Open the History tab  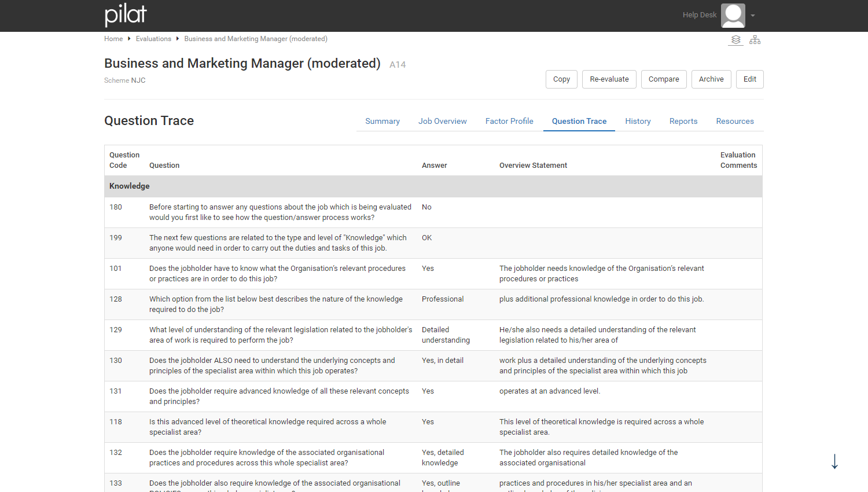(x=638, y=121)
